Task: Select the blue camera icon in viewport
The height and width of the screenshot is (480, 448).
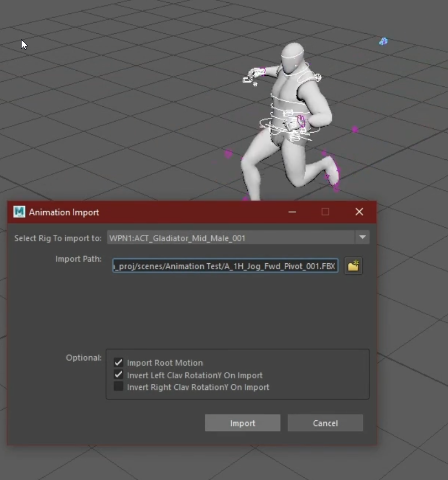Action: tap(383, 41)
